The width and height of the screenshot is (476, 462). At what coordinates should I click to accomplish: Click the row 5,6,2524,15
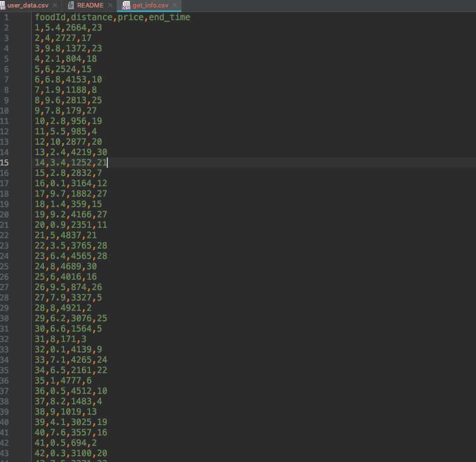[x=63, y=69]
